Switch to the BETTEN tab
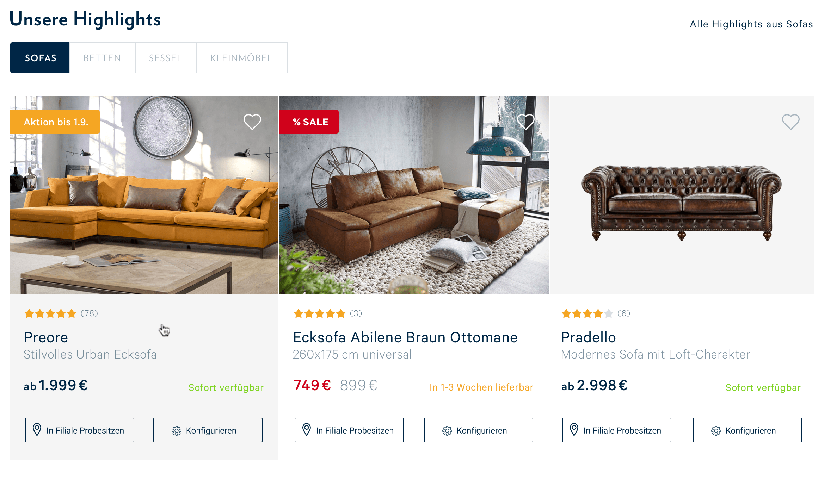837x504 pixels. (x=102, y=58)
